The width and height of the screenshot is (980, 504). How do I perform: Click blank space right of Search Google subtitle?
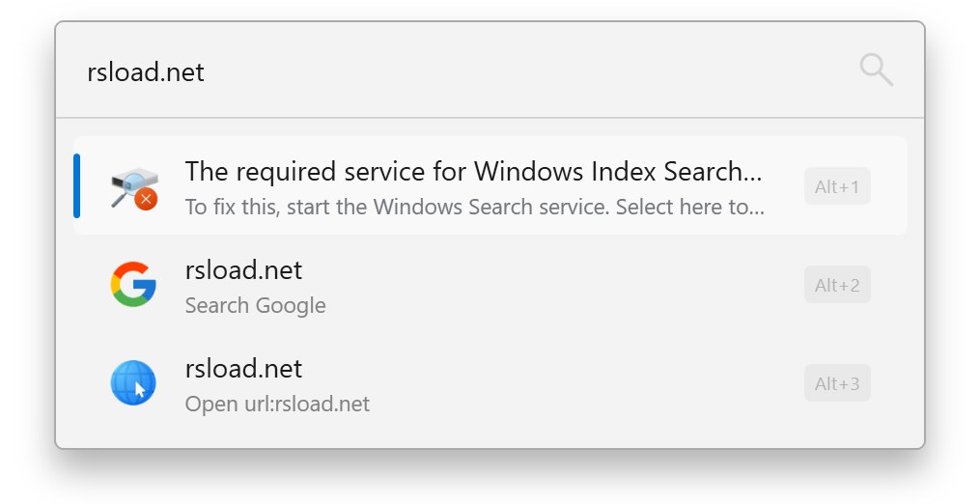click(560, 306)
